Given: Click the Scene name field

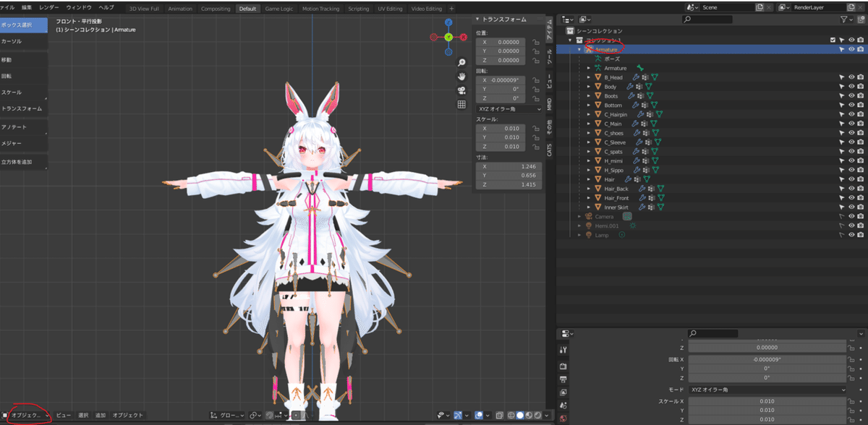Looking at the screenshot, I should click(x=726, y=7).
